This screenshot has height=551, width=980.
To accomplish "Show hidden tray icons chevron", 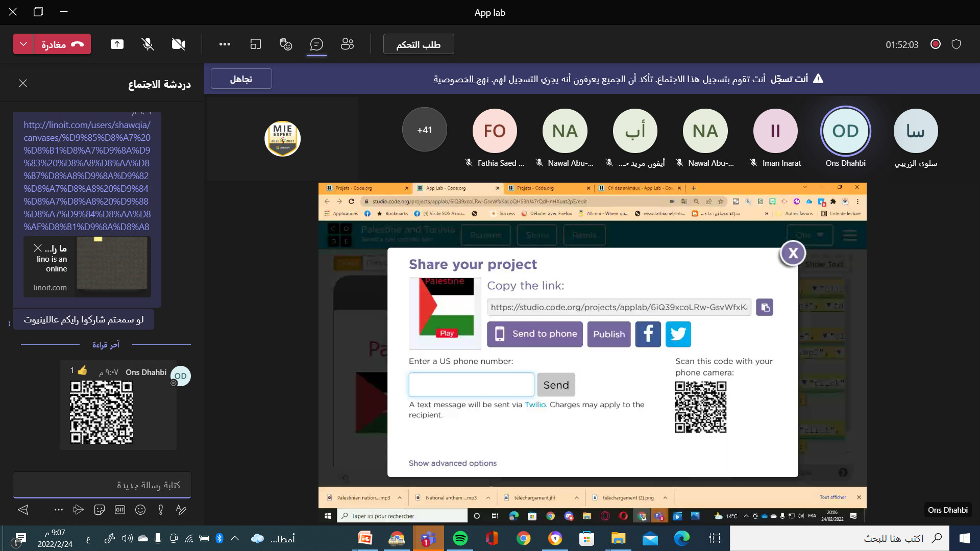I will [x=235, y=538].
